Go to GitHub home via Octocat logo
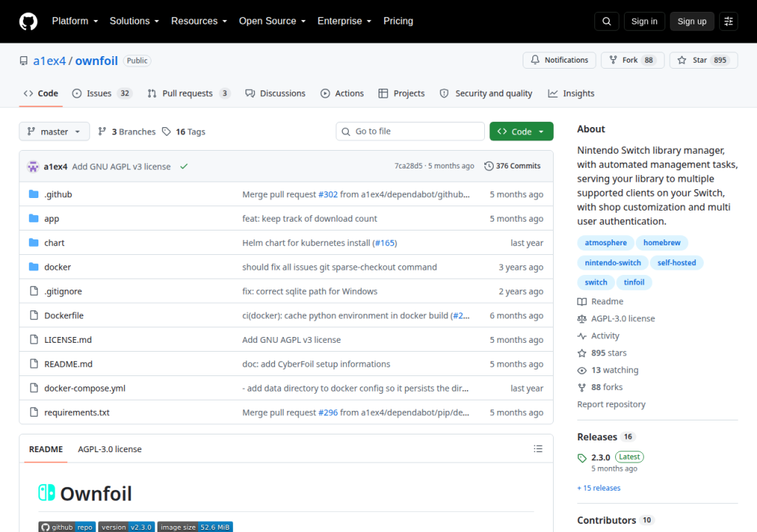This screenshot has height=532, width=757. pyautogui.click(x=28, y=21)
